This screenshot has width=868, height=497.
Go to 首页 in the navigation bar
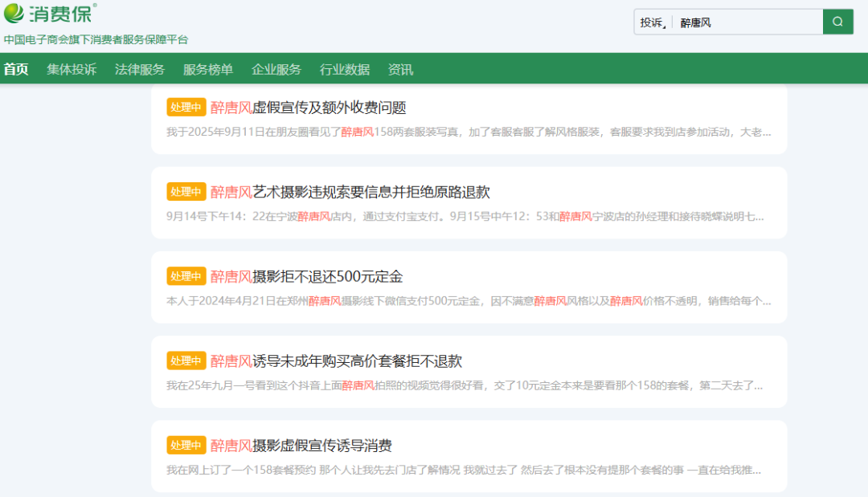[x=15, y=69]
